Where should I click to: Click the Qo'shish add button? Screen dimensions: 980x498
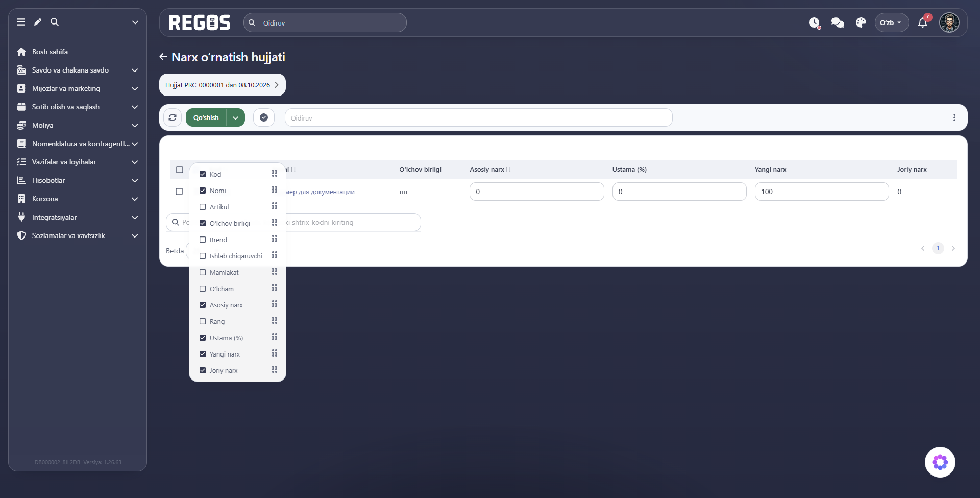click(206, 117)
